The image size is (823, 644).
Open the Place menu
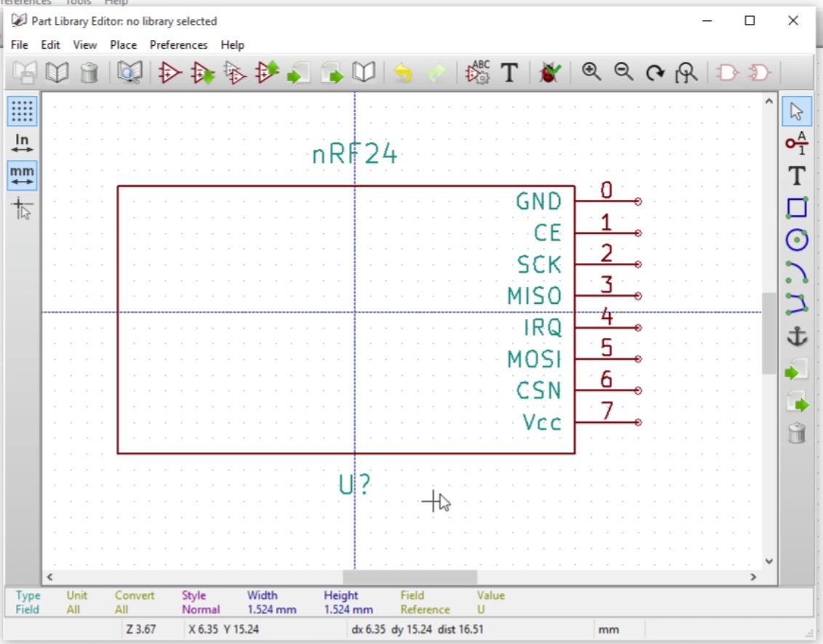point(124,44)
